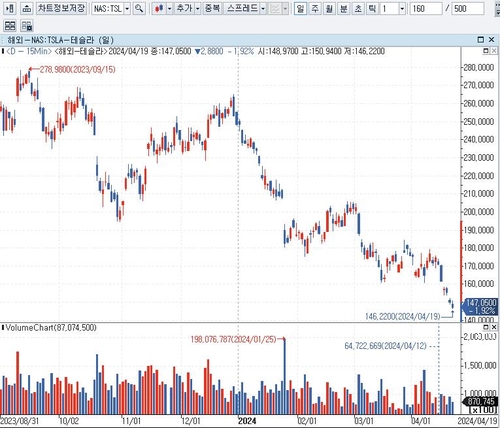500x428 pixels.
Task: Click the candlestick chart type icon
Action: point(159,8)
